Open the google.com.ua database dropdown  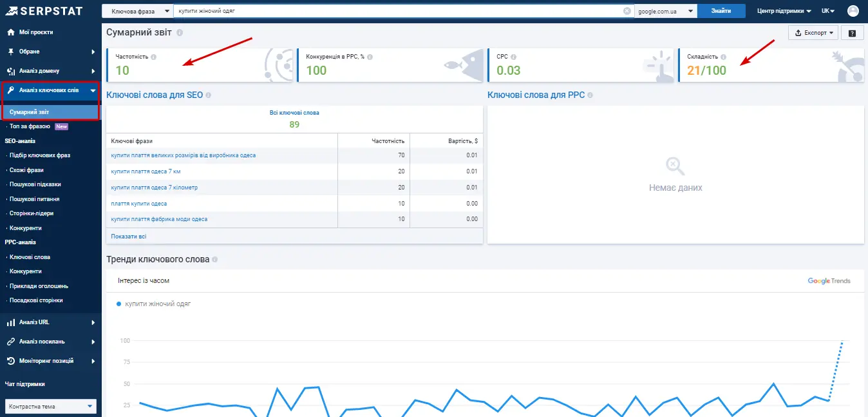(x=666, y=11)
